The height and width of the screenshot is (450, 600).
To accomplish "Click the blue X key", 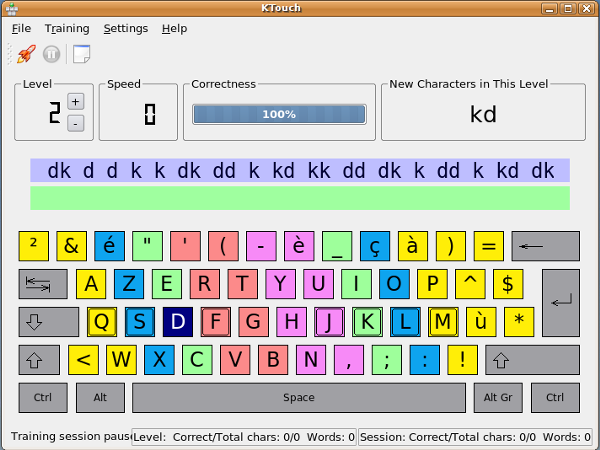I will [159, 360].
